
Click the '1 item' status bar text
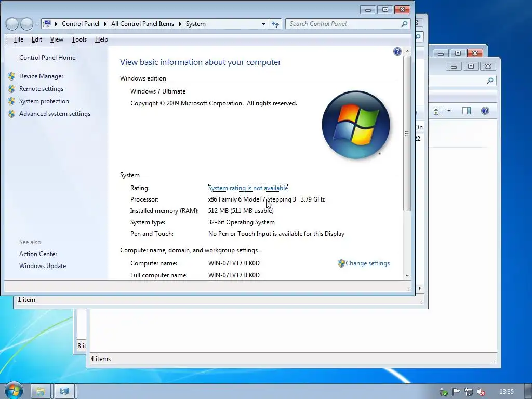[x=26, y=300]
